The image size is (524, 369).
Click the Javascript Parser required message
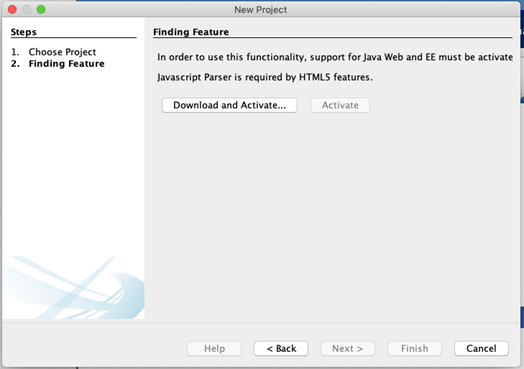pyautogui.click(x=265, y=77)
